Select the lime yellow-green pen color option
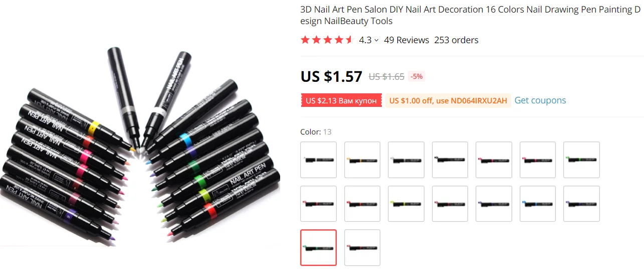Screen dimensions: 644x271 click(x=406, y=204)
